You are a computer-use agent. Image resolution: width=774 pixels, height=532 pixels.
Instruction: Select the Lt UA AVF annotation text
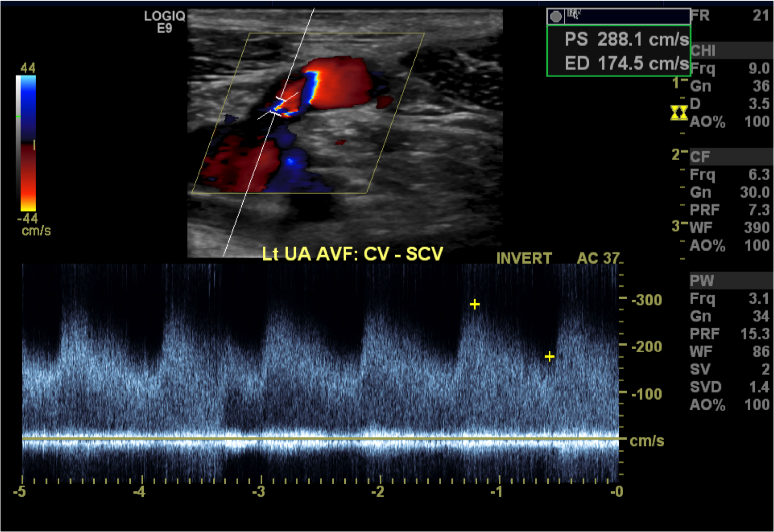pyautogui.click(x=352, y=254)
